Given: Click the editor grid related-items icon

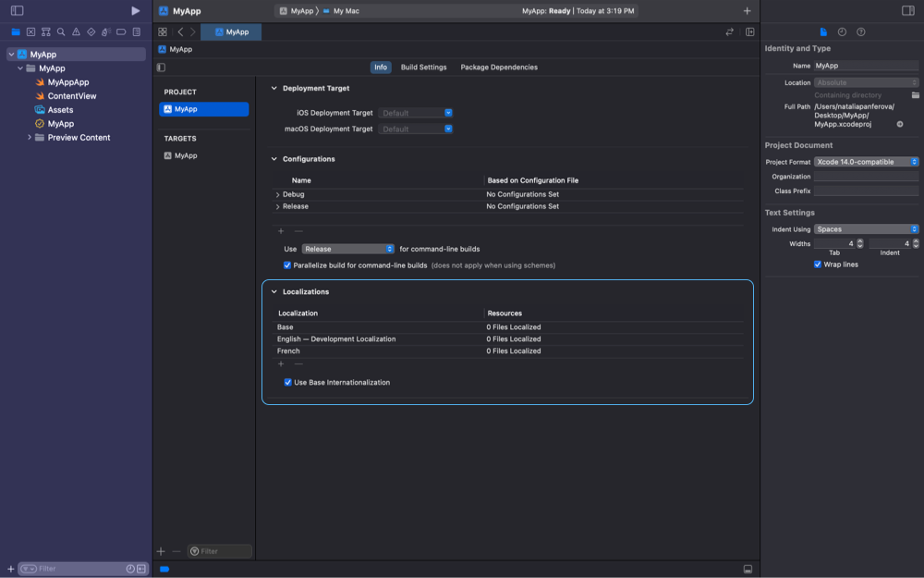Looking at the screenshot, I should pos(163,31).
